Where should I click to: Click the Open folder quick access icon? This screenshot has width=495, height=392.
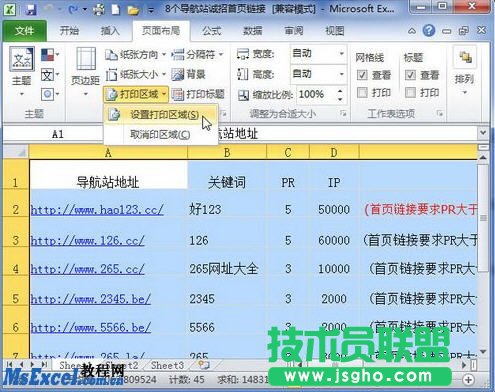(x=133, y=10)
